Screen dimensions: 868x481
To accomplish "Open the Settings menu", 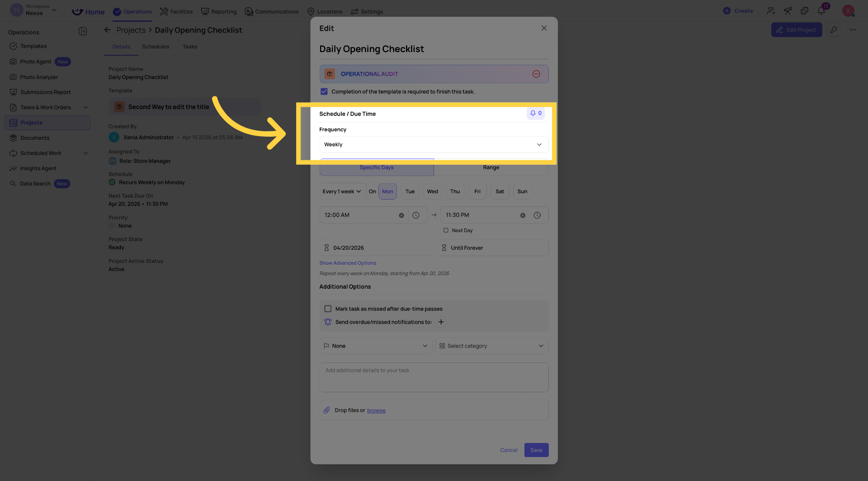I will pyautogui.click(x=367, y=11).
